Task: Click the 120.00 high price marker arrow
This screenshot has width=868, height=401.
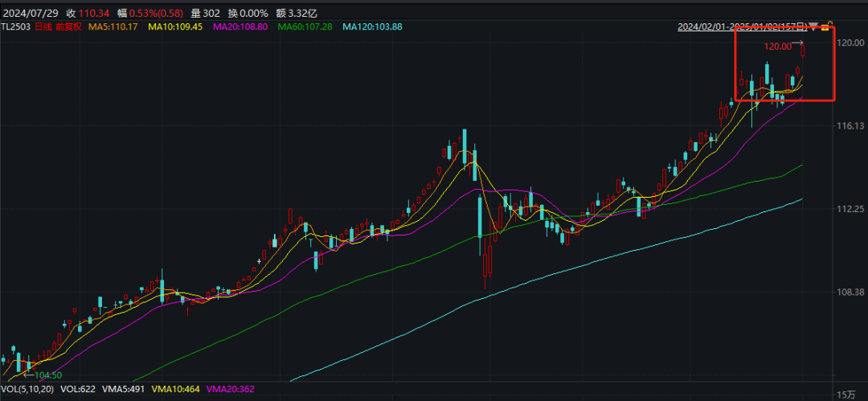Action: [x=797, y=43]
